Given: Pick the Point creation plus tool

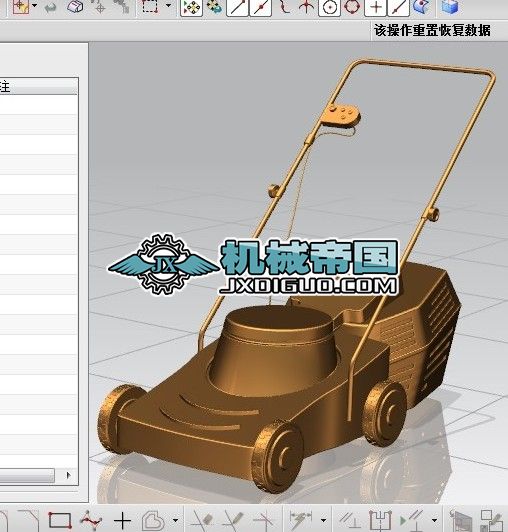Looking at the screenshot, I should pyautogui.click(x=123, y=520).
